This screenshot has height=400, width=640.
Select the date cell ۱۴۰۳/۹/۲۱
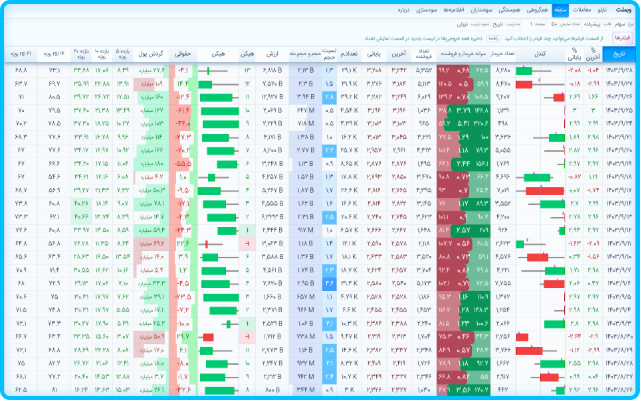coord(619,137)
